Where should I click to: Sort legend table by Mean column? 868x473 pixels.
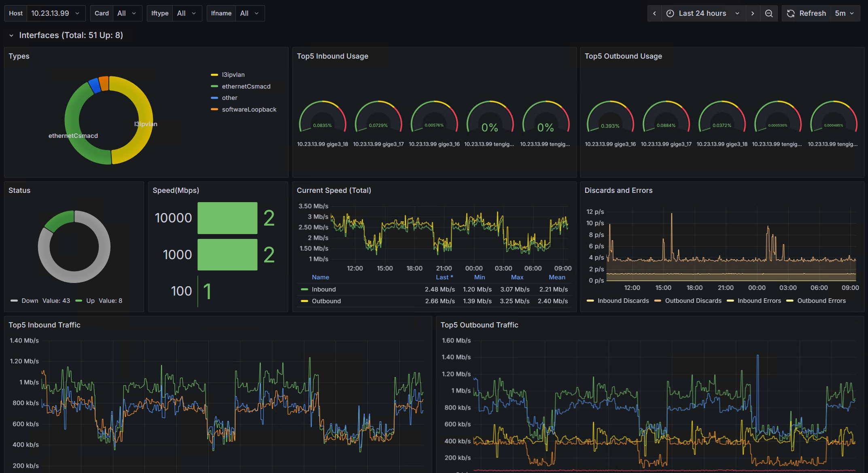pos(557,277)
